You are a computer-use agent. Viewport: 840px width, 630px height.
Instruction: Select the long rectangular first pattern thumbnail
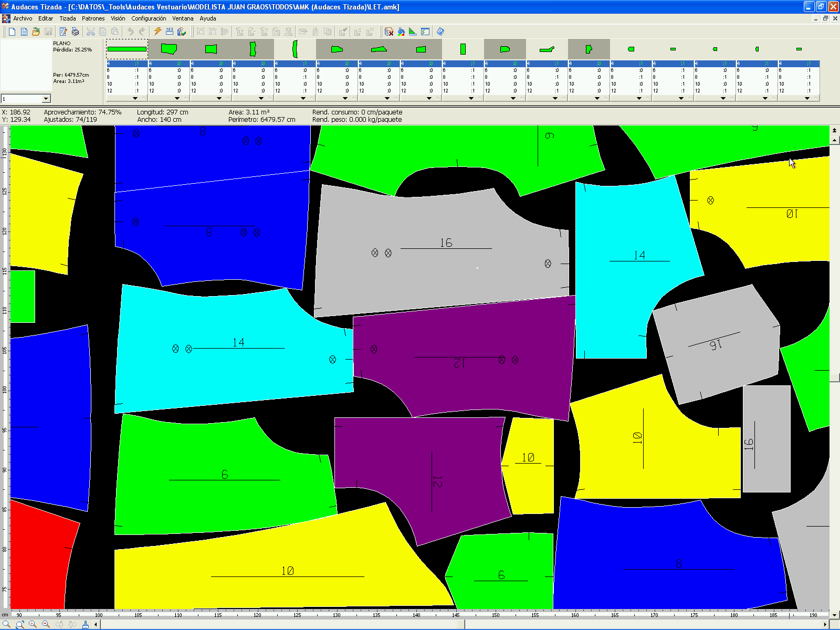coord(127,49)
